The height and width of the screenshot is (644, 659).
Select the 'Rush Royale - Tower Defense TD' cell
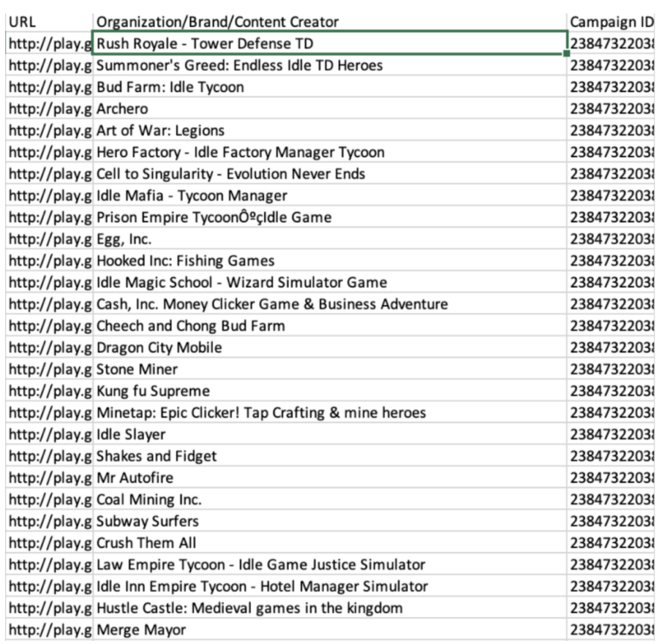pos(329,43)
